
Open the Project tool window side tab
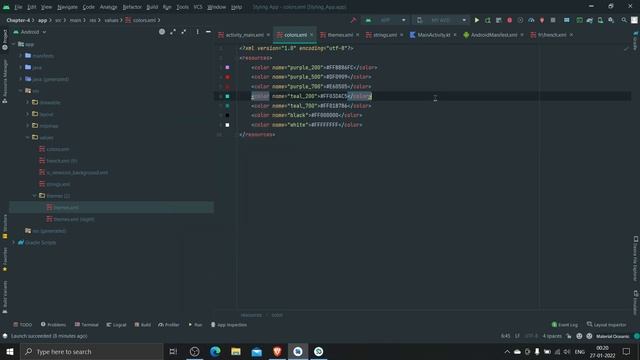(4, 40)
